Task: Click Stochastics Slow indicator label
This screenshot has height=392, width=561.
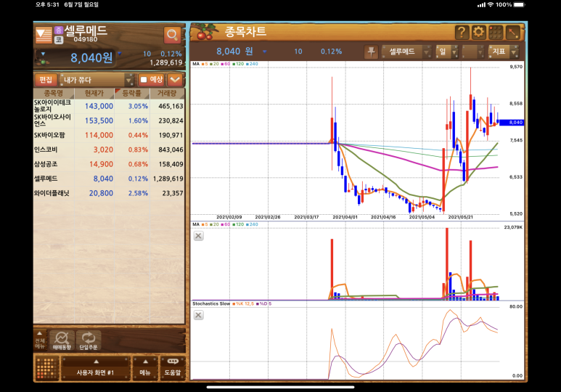Action: tap(211, 303)
